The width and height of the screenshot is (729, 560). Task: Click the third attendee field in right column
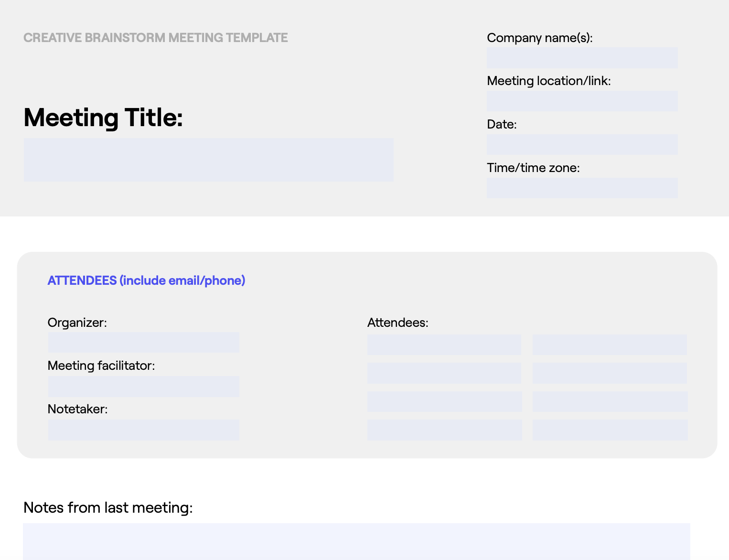(x=610, y=401)
